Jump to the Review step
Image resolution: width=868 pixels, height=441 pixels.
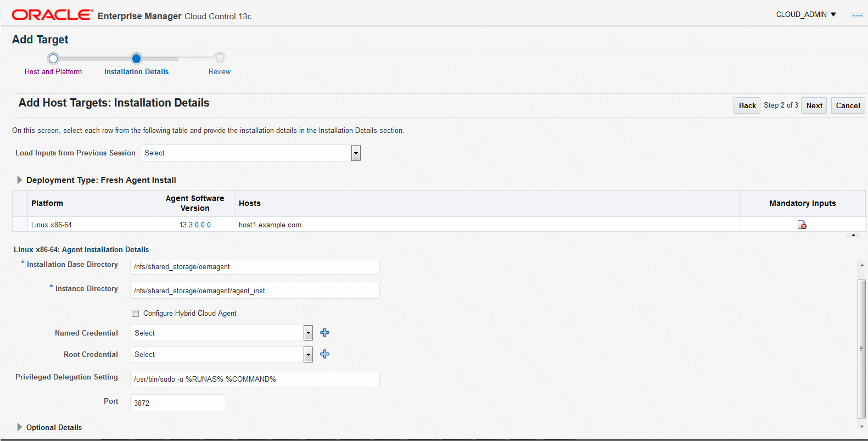pyautogui.click(x=220, y=72)
